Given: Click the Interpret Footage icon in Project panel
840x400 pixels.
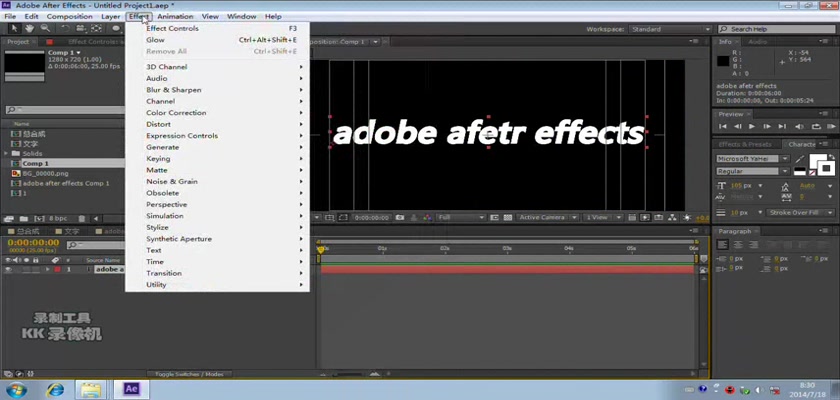Looking at the screenshot, I should [8, 218].
